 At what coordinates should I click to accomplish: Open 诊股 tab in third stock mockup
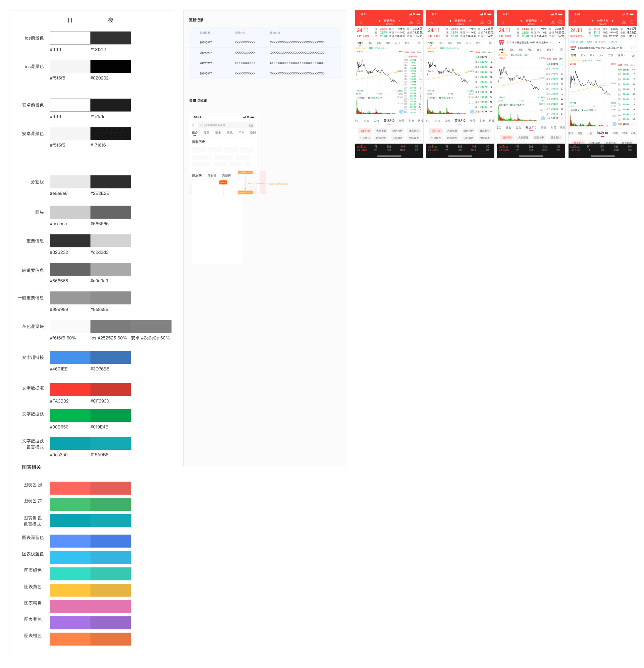[543, 128]
